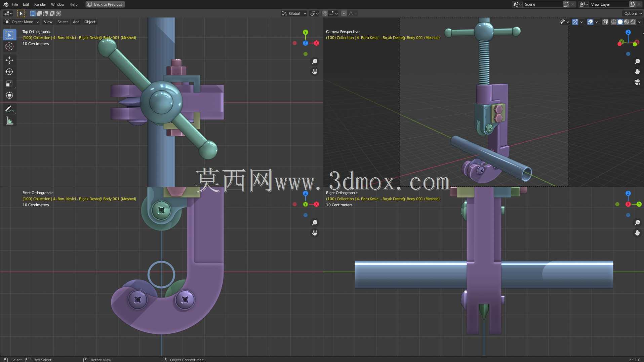Viewport: 644px width, 362px height.
Task: Select the Select Box tool in toolbar
Action: click(9, 35)
